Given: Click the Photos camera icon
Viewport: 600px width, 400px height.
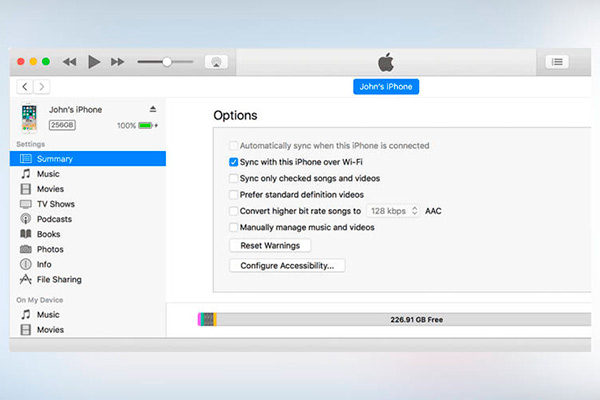Looking at the screenshot, I should pyautogui.click(x=26, y=249).
